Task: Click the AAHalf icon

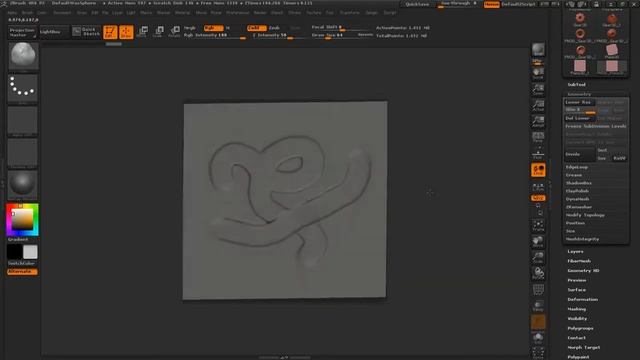Action: click(538, 121)
